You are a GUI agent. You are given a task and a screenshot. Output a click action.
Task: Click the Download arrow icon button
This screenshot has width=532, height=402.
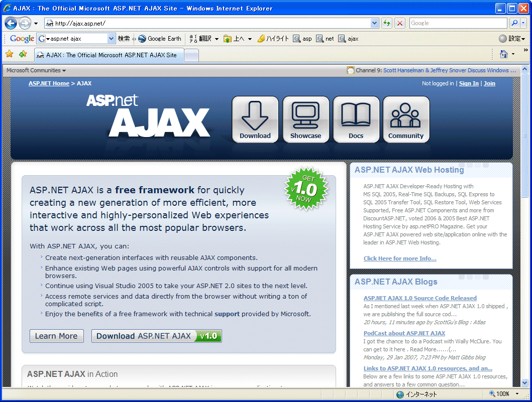tap(255, 119)
